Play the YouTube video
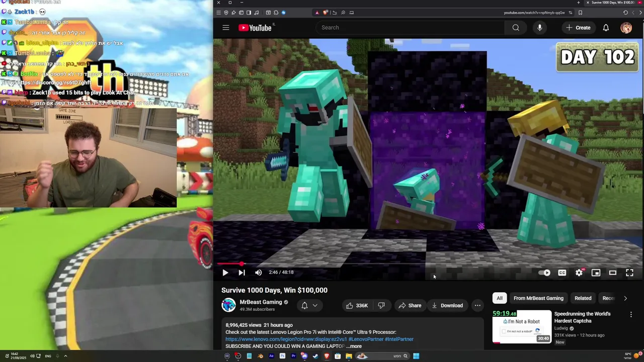Screen dimensions: 644x362 225,273
